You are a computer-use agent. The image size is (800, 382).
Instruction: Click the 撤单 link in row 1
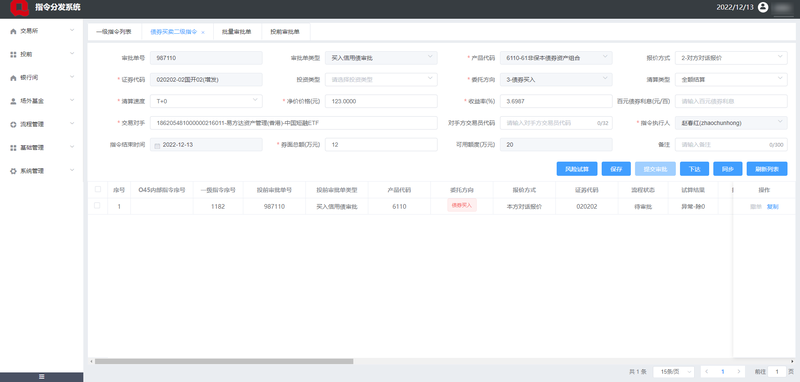click(756, 207)
